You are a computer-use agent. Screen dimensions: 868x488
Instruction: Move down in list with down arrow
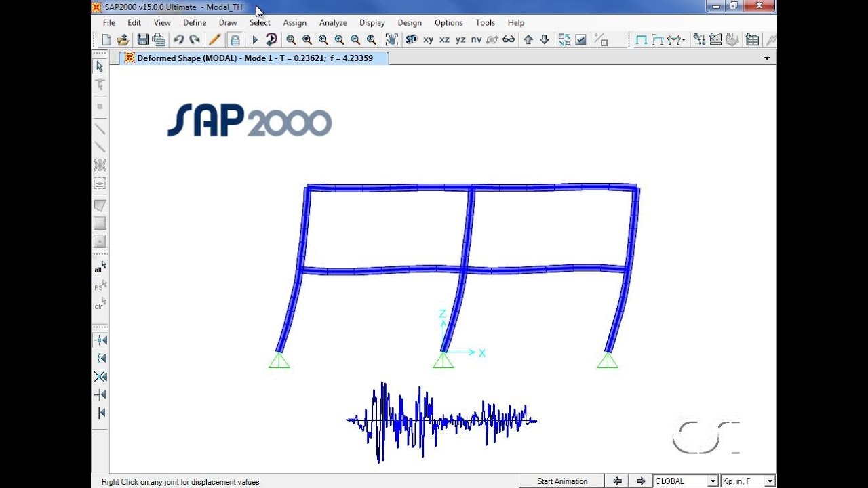click(x=545, y=40)
